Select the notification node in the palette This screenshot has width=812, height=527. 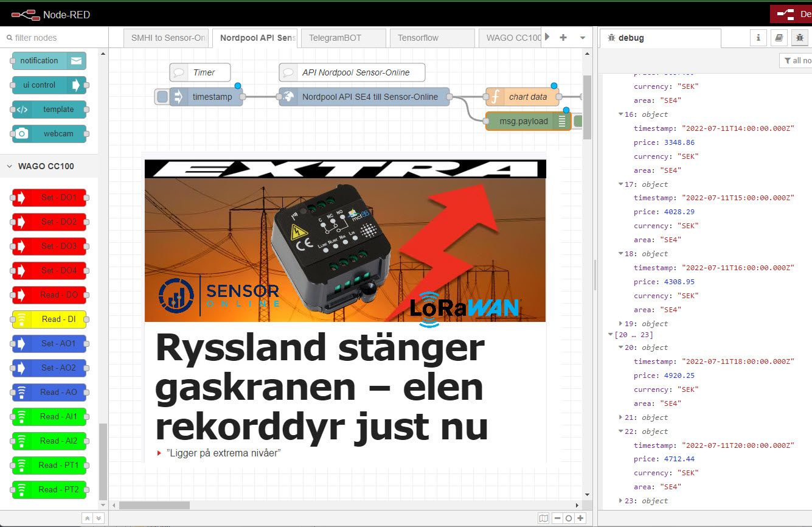pos(49,61)
